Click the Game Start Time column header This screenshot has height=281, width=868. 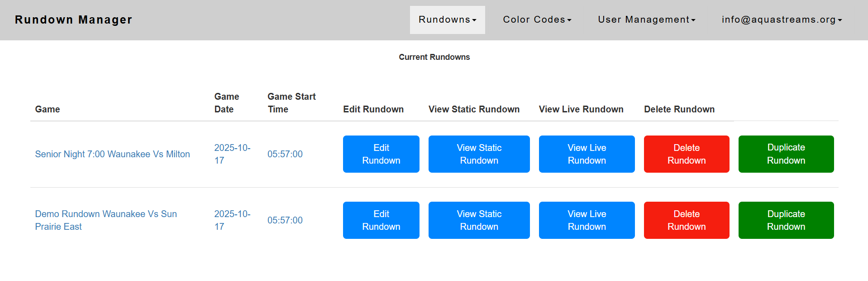pos(291,103)
